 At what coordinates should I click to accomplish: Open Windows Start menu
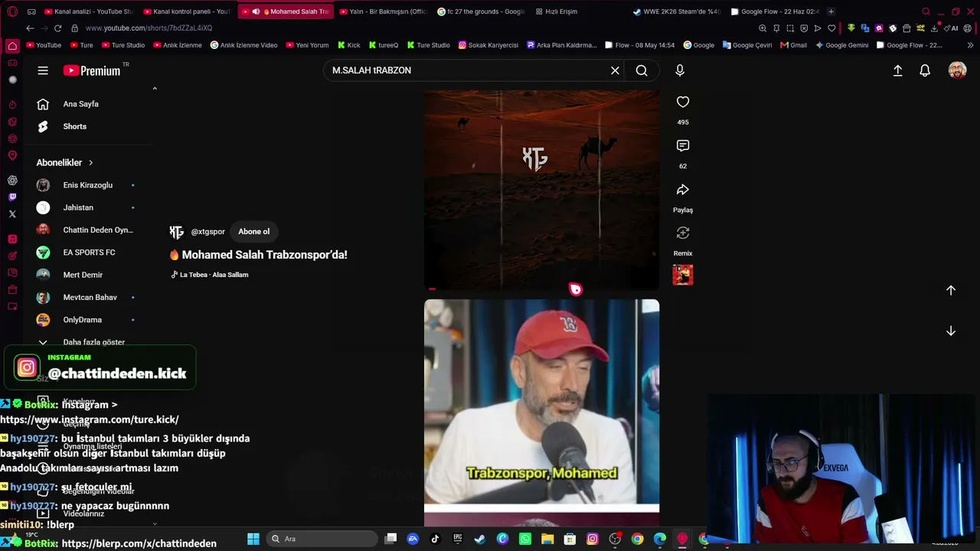[253, 539]
